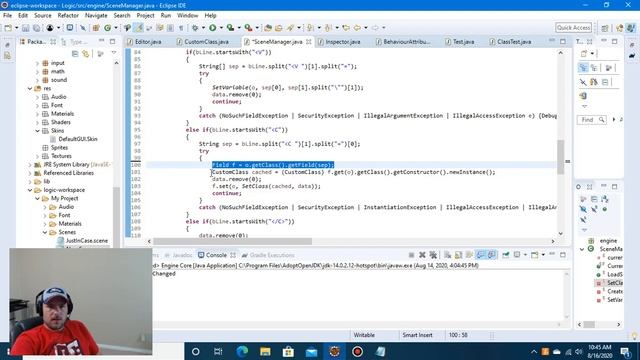Click the Last Edit Location icon

tap(346, 28)
